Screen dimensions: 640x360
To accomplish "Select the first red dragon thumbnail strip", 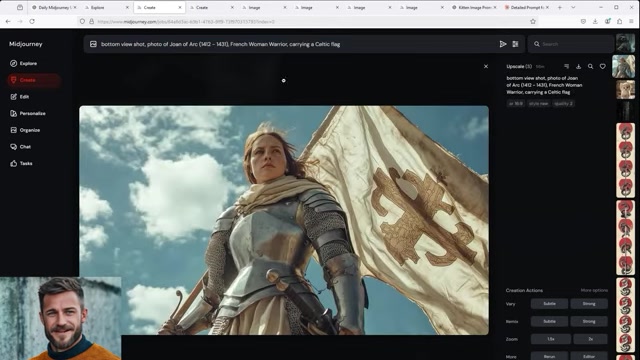I will (x=625, y=160).
